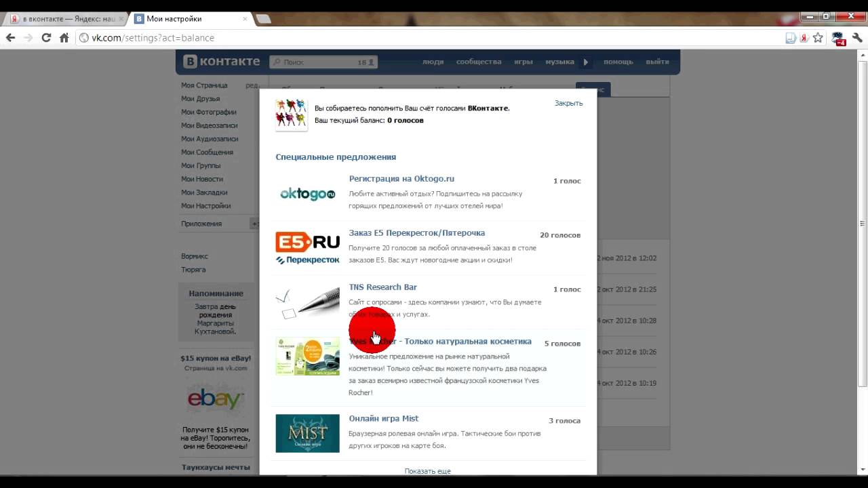The height and width of the screenshot is (488, 868).
Task: Open Yves Rocher натуральная косметика offer
Action: pos(440,342)
